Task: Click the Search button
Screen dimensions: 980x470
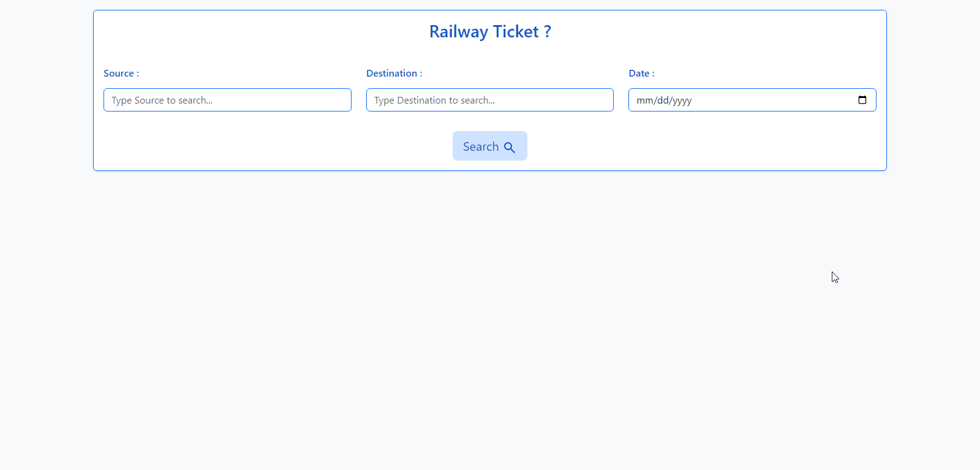Action: click(489, 146)
